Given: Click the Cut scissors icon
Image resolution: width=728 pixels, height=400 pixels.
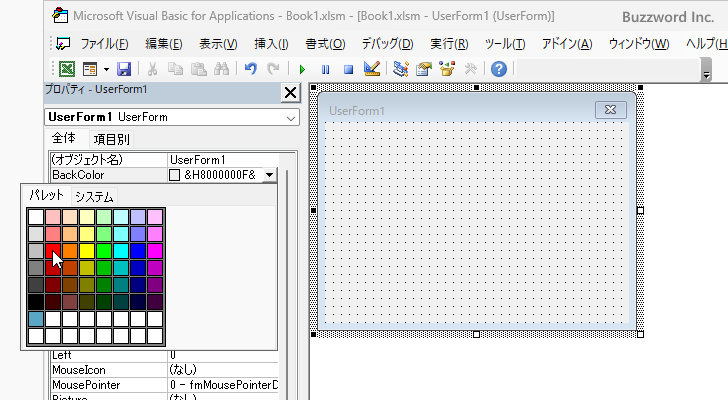Looking at the screenshot, I should 152,69.
